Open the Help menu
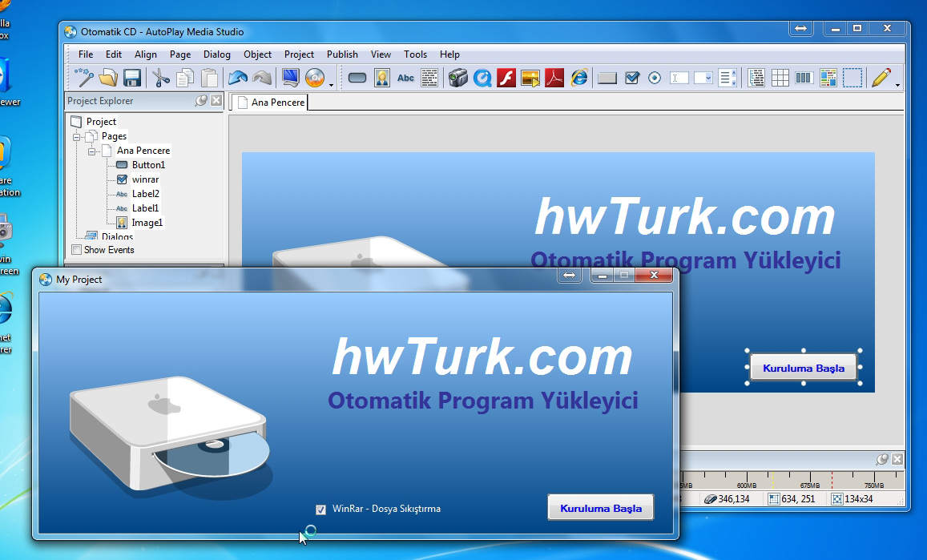The height and width of the screenshot is (560, 927). [449, 54]
